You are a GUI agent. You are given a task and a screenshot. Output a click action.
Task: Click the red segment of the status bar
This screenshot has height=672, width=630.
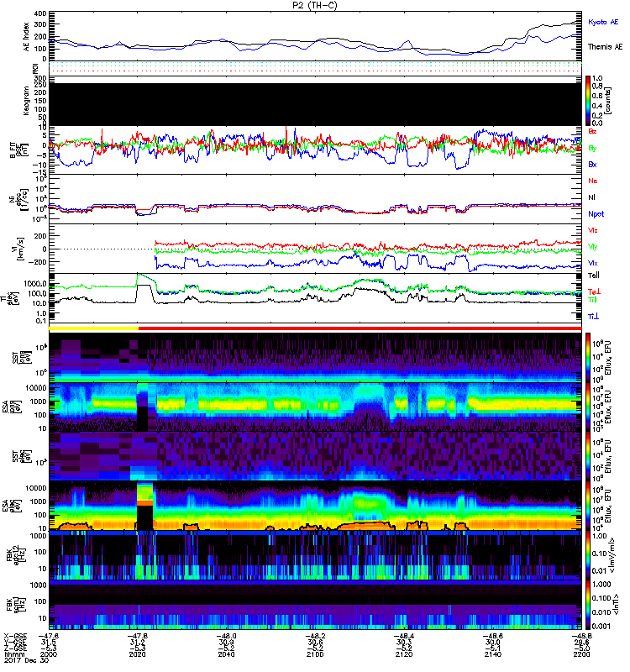[360, 328]
